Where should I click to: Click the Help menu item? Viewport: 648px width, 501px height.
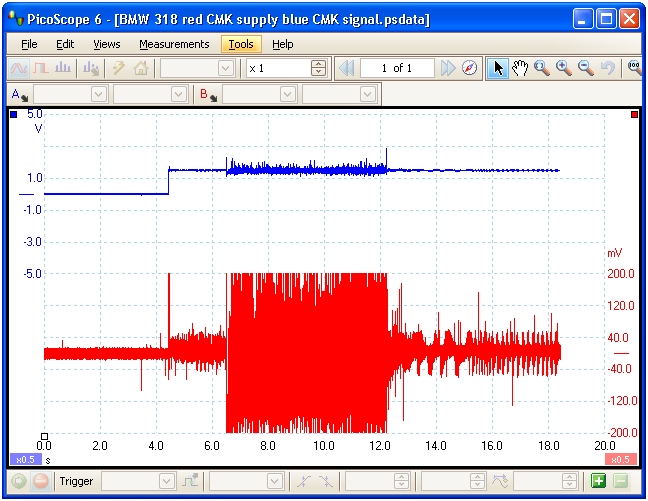click(x=282, y=44)
